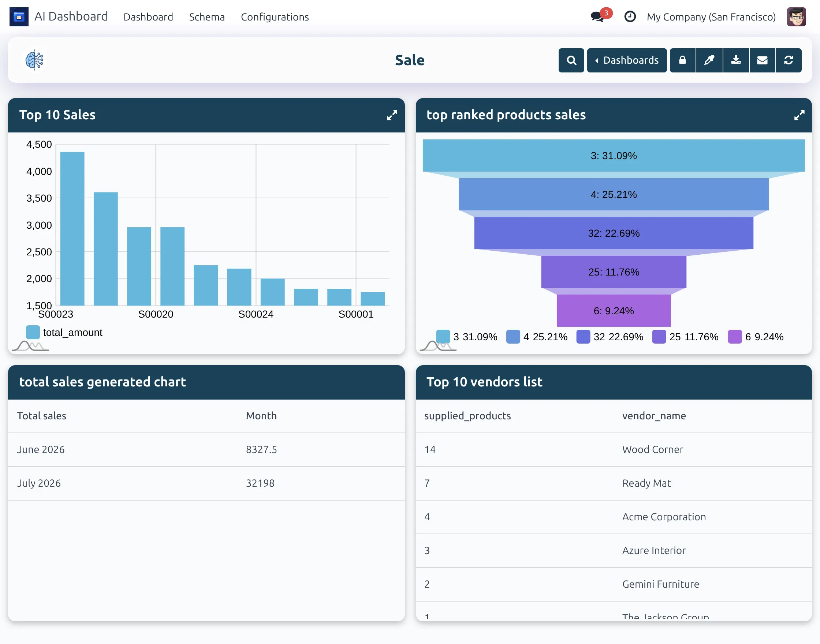Toggle legend entry 32 22.69%
820x644 pixels.
[x=610, y=336]
